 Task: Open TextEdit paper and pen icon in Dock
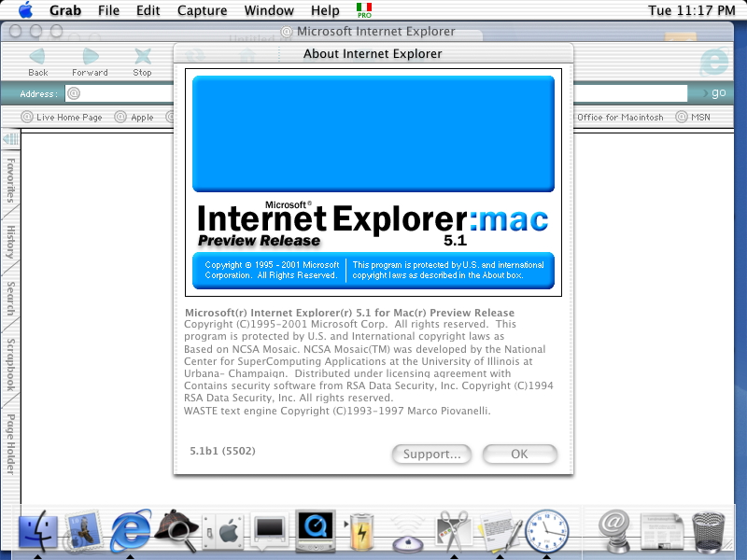500,532
